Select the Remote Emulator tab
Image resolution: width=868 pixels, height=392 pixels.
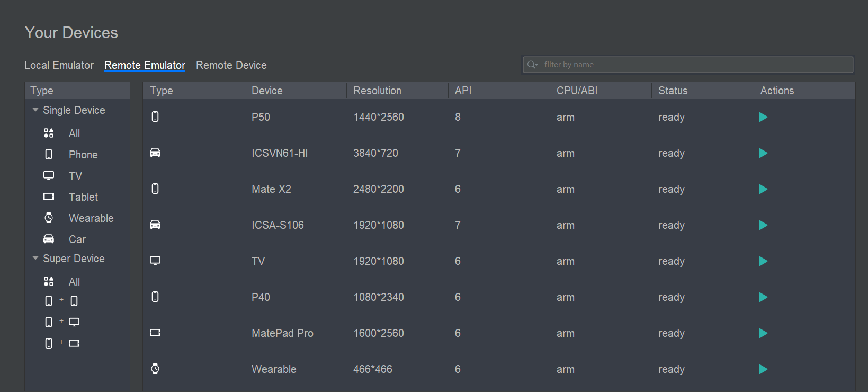[x=145, y=65]
